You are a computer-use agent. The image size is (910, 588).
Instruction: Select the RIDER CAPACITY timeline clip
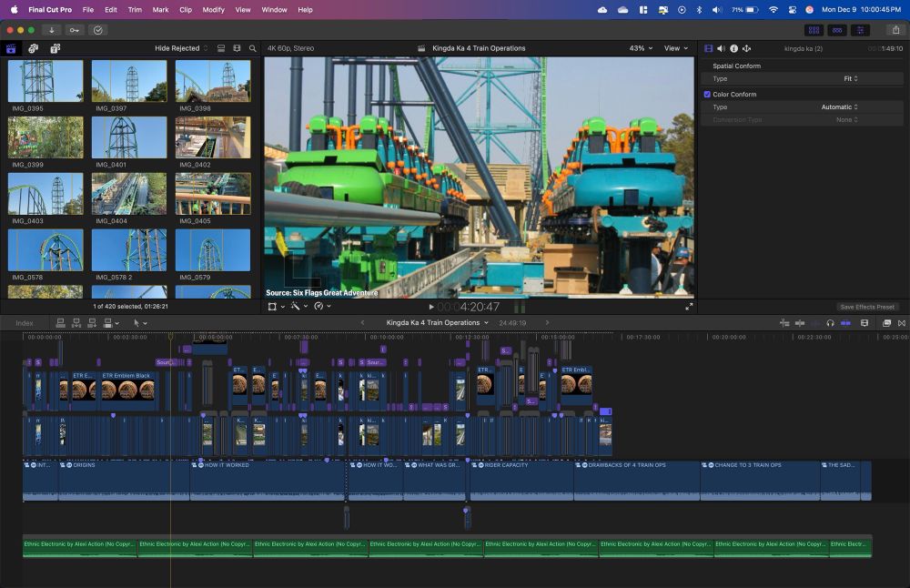click(521, 481)
